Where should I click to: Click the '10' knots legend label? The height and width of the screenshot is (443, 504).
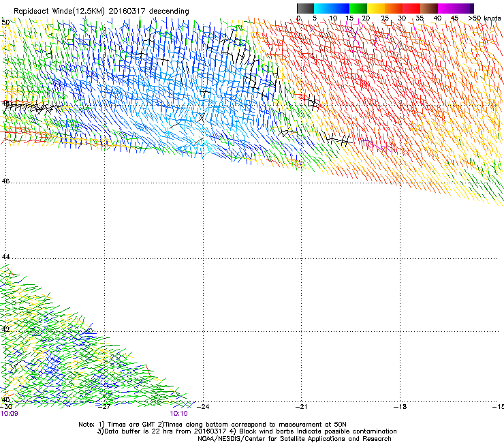333,18
